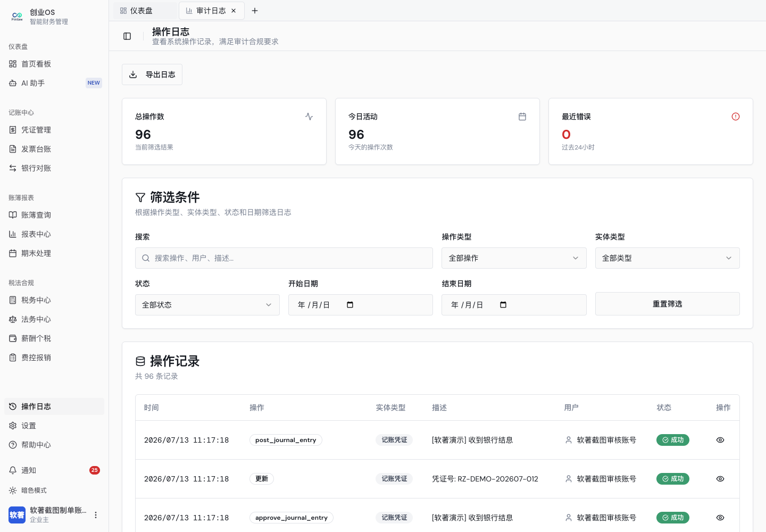This screenshot has width=766, height=532.
Task: Click the approve_journal_entry operation tag
Action: [x=292, y=518]
